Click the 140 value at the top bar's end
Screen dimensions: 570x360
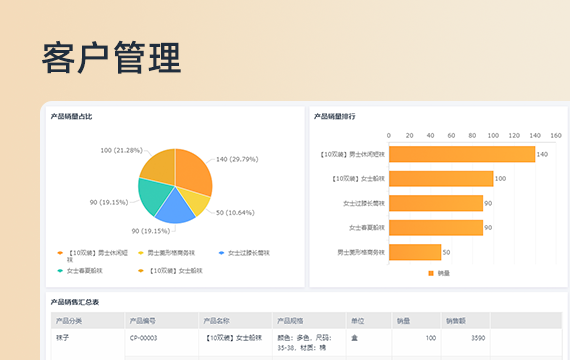(542, 154)
